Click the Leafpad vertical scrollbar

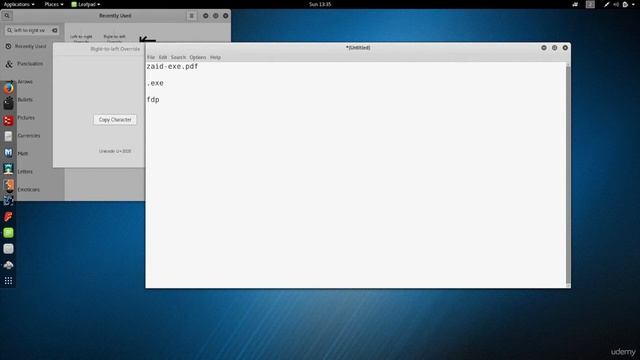pyautogui.click(x=568, y=175)
